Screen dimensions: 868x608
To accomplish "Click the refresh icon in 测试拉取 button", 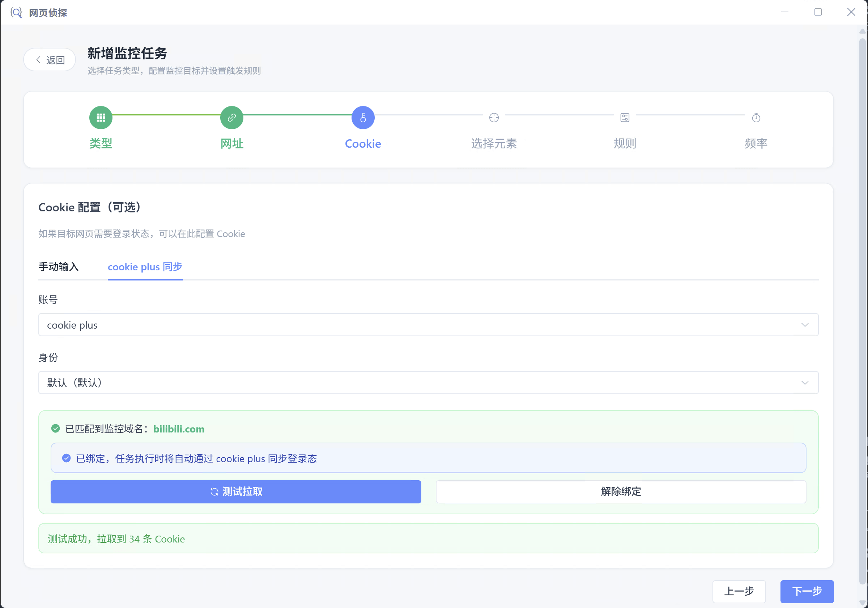I will point(214,492).
